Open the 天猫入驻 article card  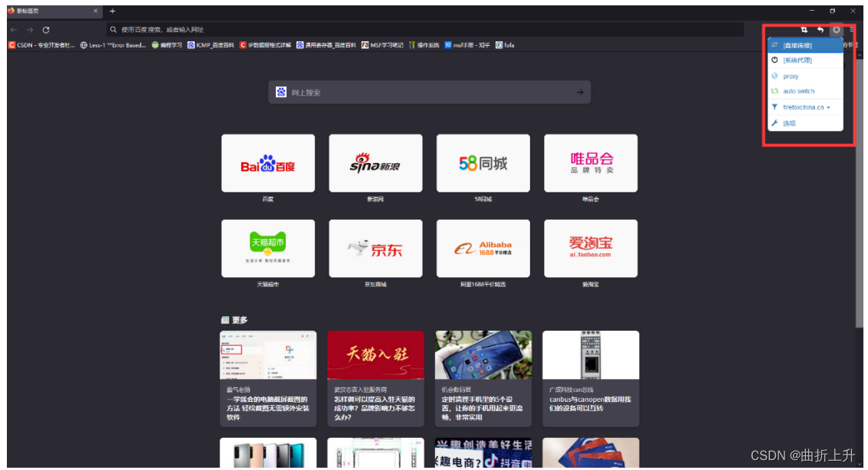coord(375,379)
